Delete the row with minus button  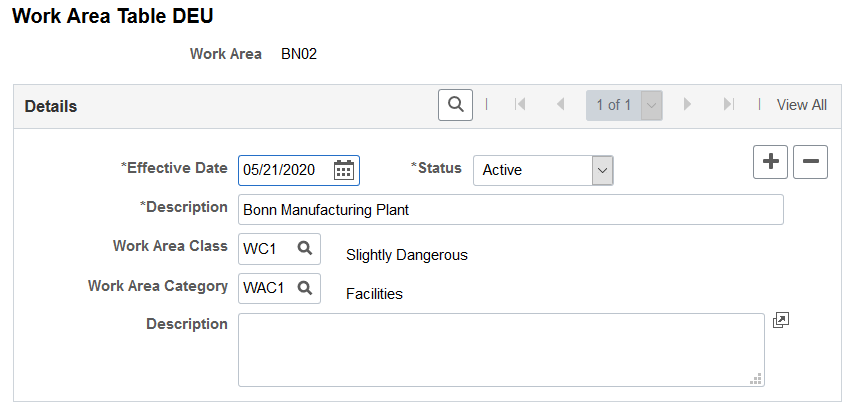(x=811, y=162)
